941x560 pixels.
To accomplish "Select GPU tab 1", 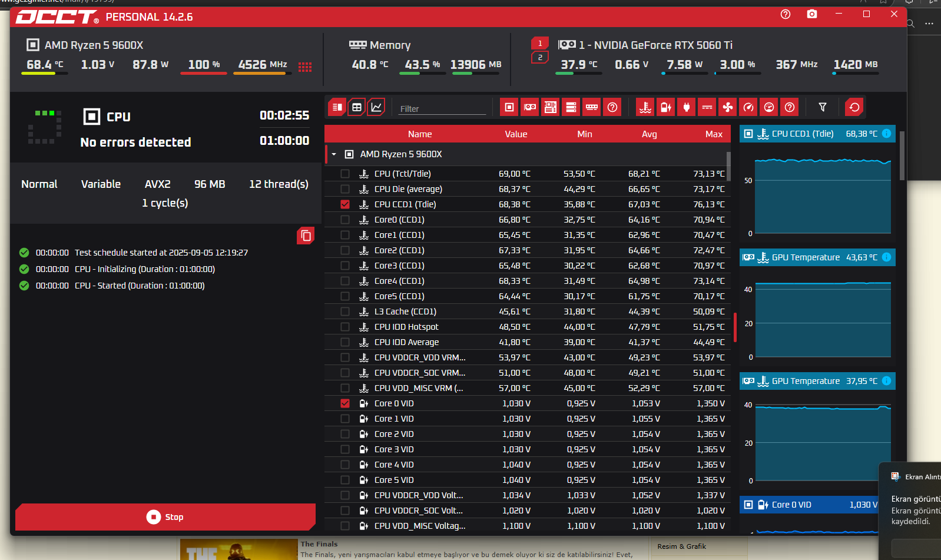I will point(540,43).
